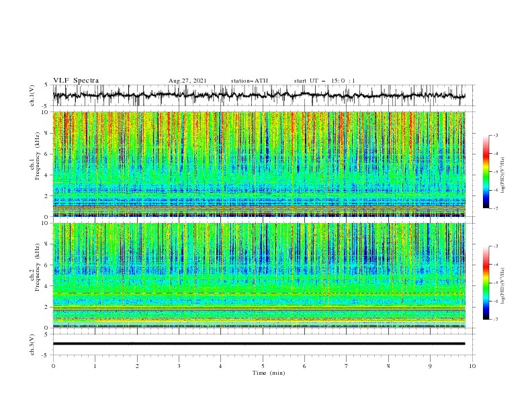Select the date 'Aug.27, 2021'
Viewport: 532px width, 411px height.
point(187,81)
